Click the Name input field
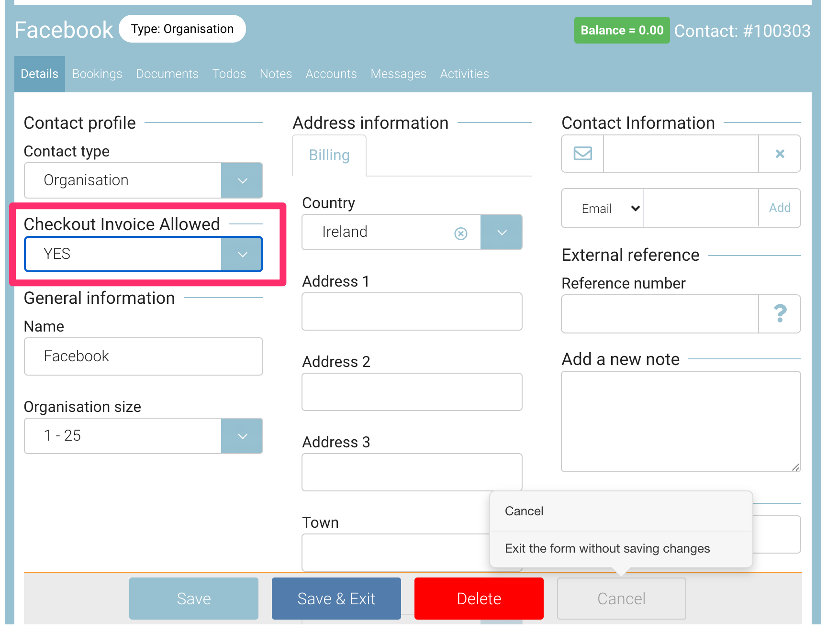The height and width of the screenshot is (644, 827). click(144, 356)
